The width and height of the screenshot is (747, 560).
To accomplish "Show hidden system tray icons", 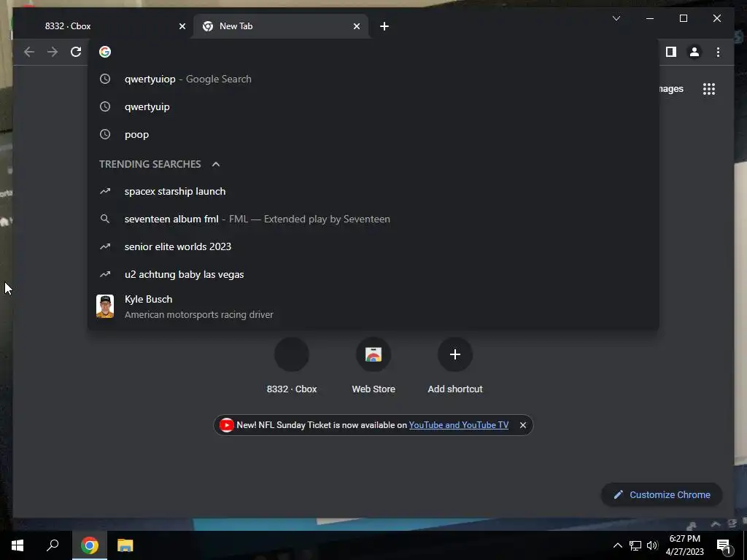I will coord(617,545).
